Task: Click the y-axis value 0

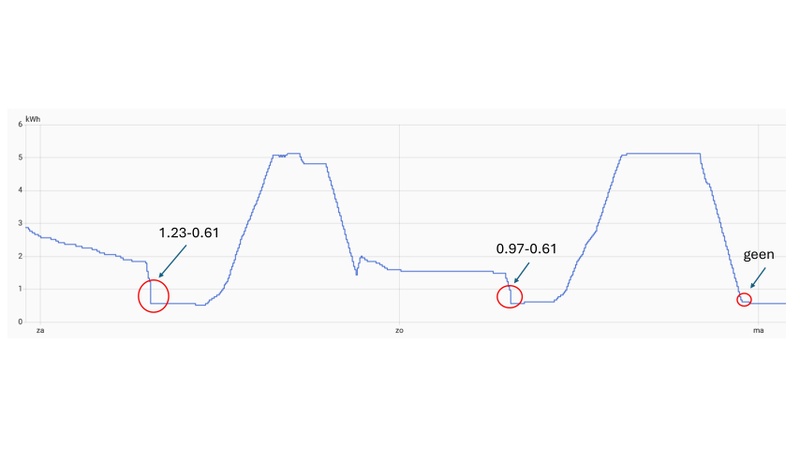Action: (20, 322)
